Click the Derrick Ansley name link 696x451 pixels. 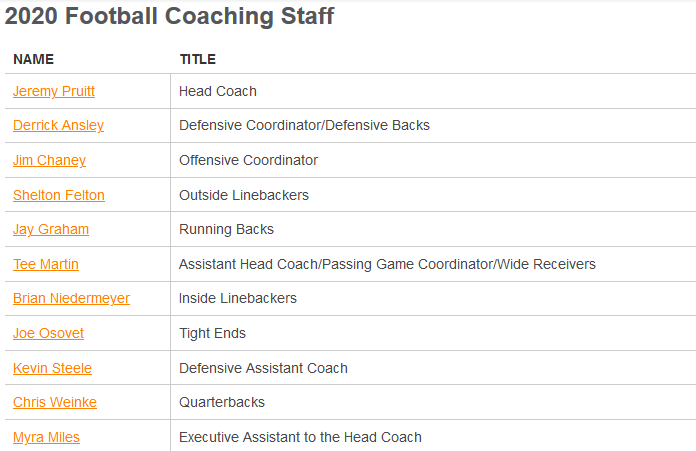(58, 125)
